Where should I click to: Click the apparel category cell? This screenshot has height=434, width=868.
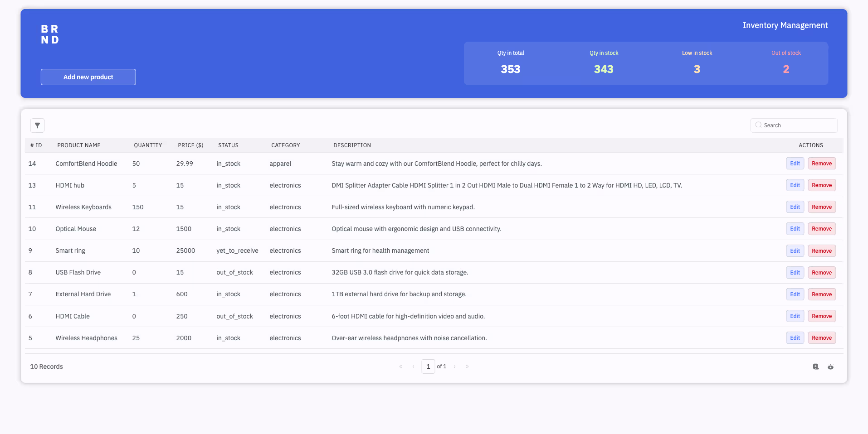[x=280, y=164]
